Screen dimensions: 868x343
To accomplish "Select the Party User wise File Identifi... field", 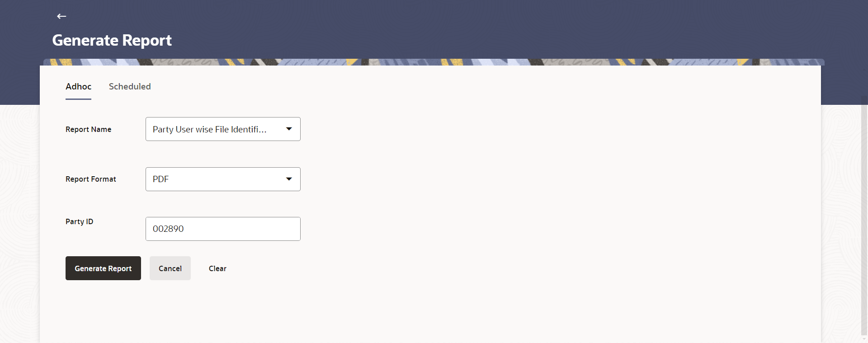I will [x=223, y=129].
